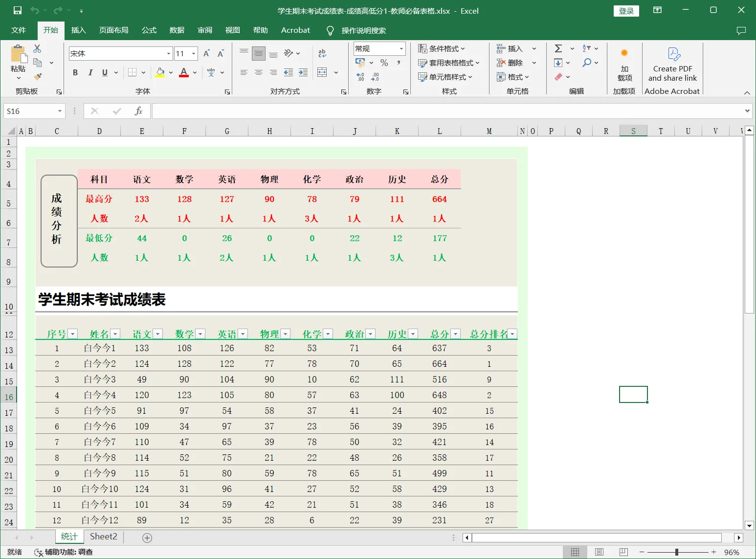Click the comma style icon

point(399,63)
